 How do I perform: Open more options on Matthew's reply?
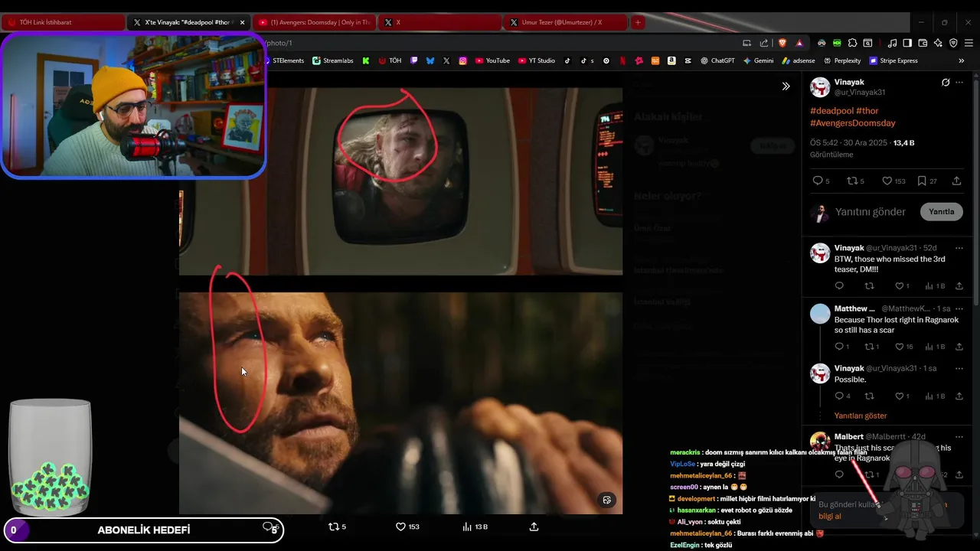[x=959, y=308]
